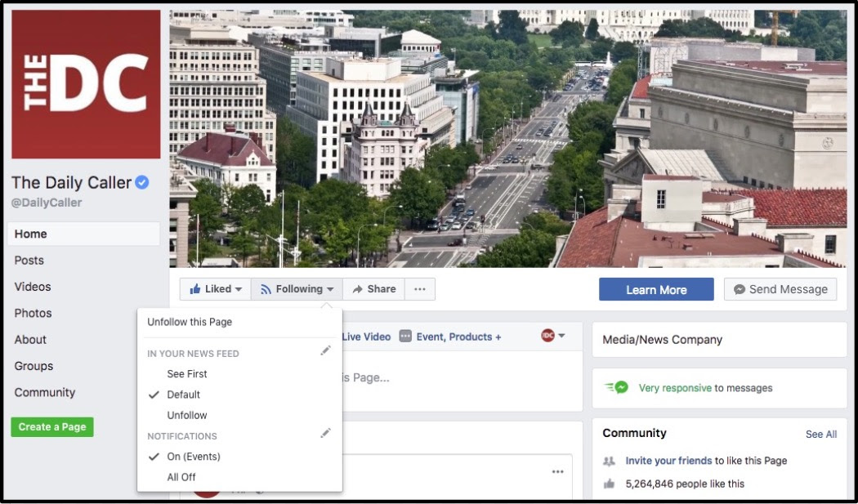
Task: Click Media/News Company category text
Action: click(662, 340)
